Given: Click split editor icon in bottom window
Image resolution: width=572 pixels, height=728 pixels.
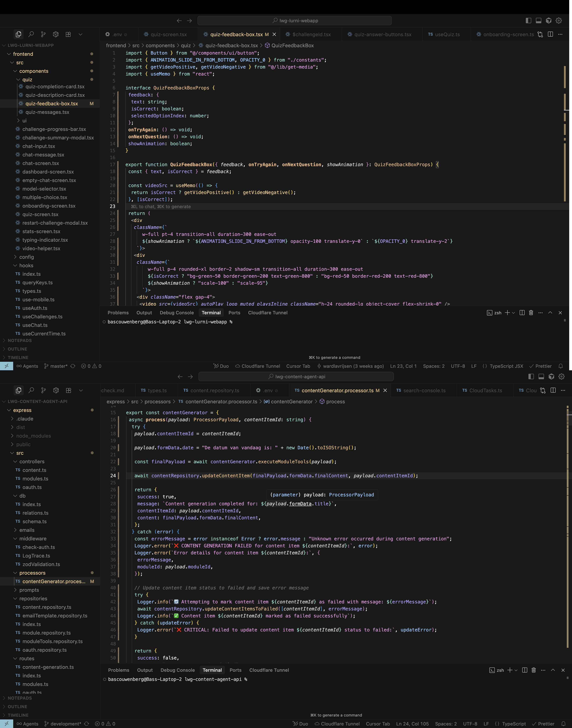Looking at the screenshot, I should coord(553,390).
